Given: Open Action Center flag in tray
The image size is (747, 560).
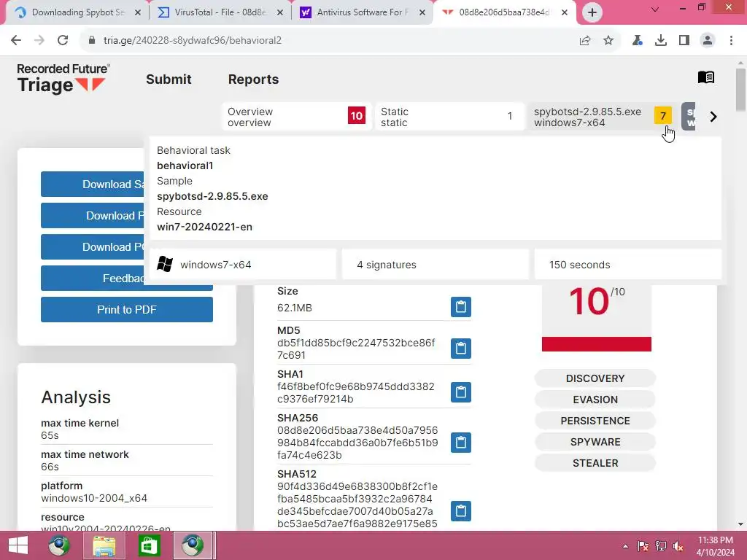Looking at the screenshot, I should point(643,546).
